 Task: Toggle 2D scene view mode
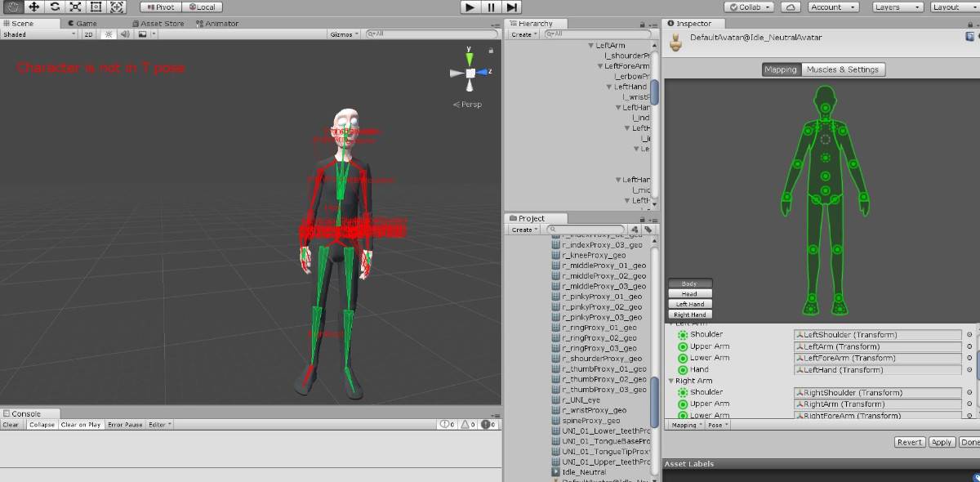(87, 34)
